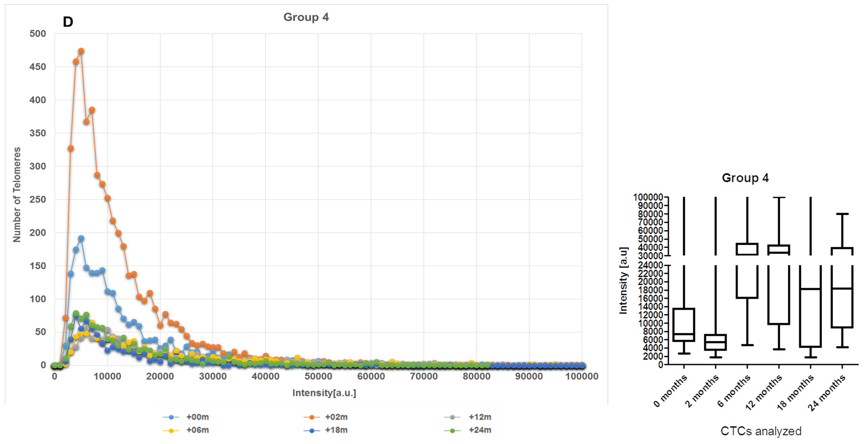Click the 6 months upper box segment

coord(747,249)
